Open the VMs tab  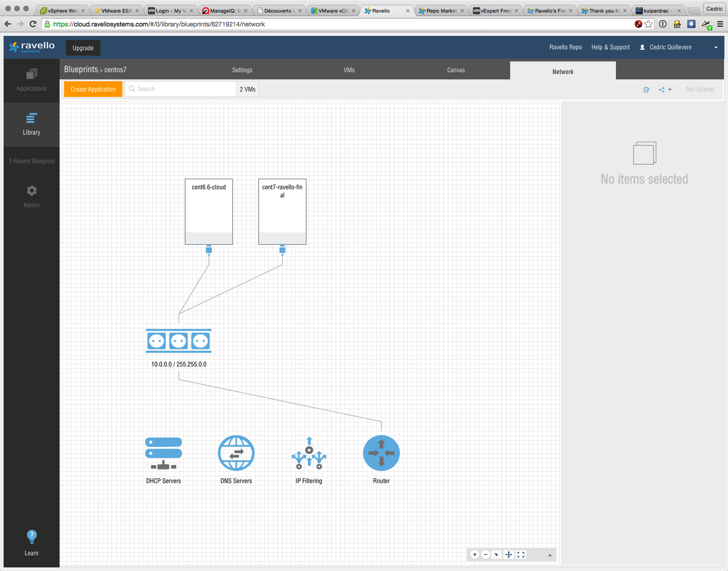pos(349,70)
